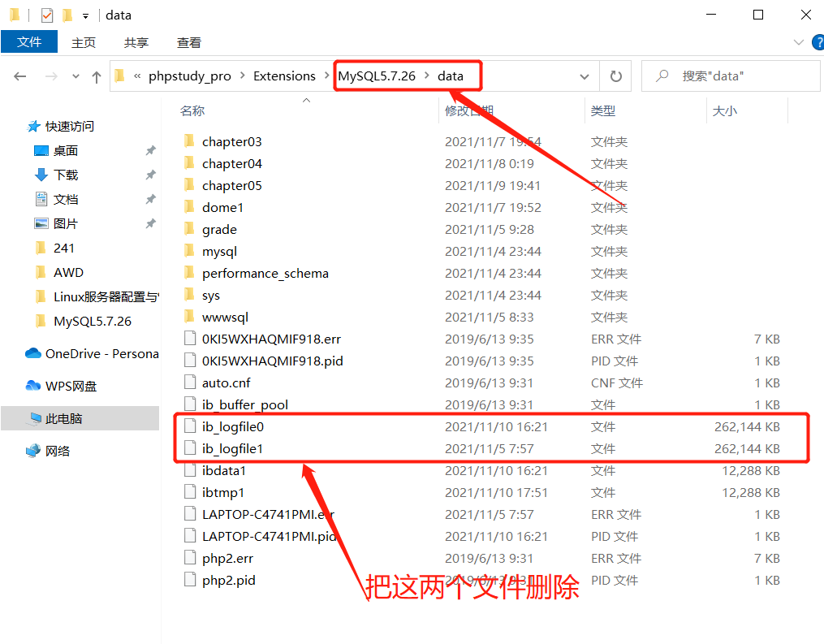Sort files by the 类型 column header
Screen dimensions: 824x644
tap(602, 111)
